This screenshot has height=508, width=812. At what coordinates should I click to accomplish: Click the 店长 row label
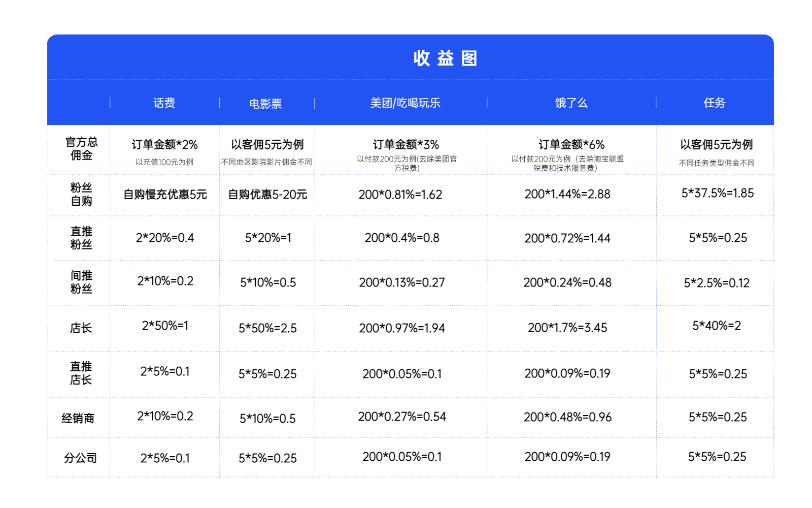(x=81, y=328)
